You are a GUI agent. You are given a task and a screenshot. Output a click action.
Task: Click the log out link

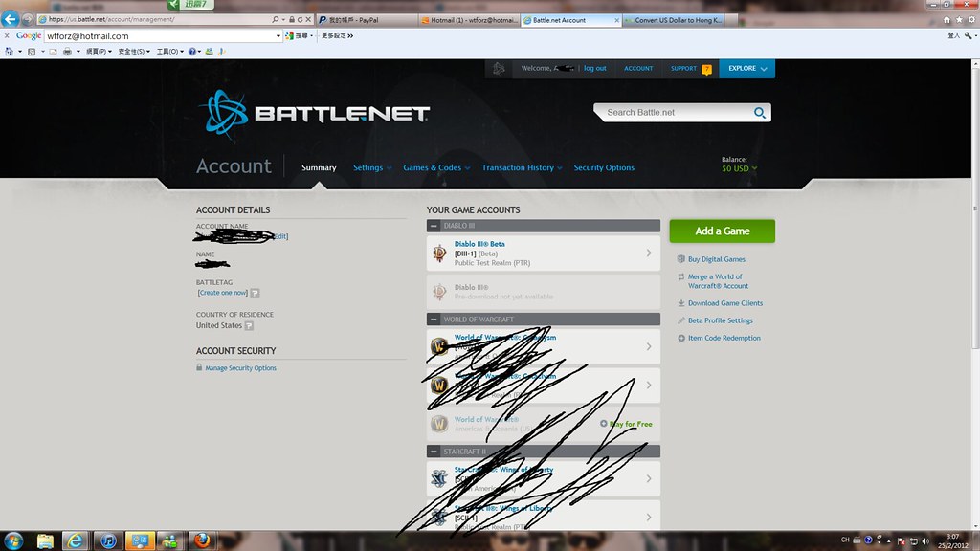click(x=595, y=68)
